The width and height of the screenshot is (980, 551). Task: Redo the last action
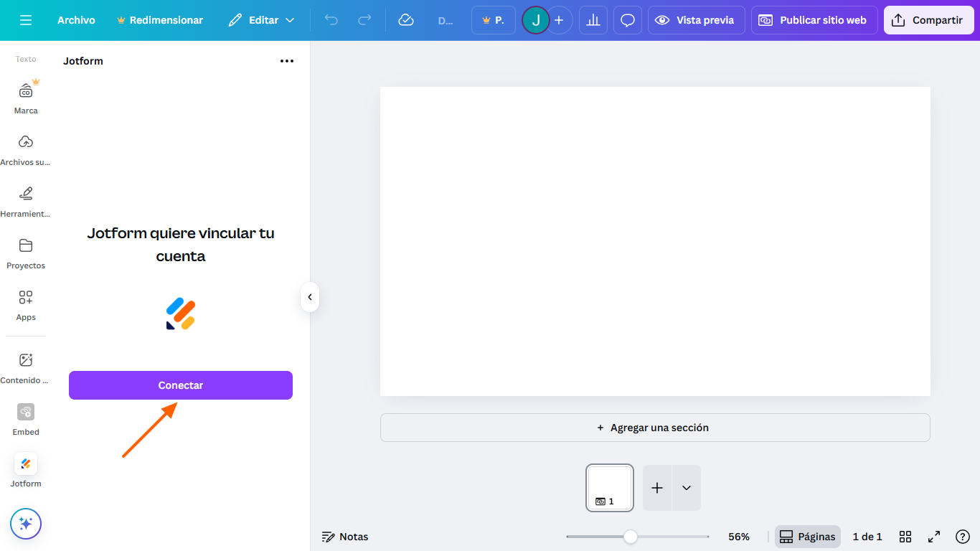pos(365,20)
